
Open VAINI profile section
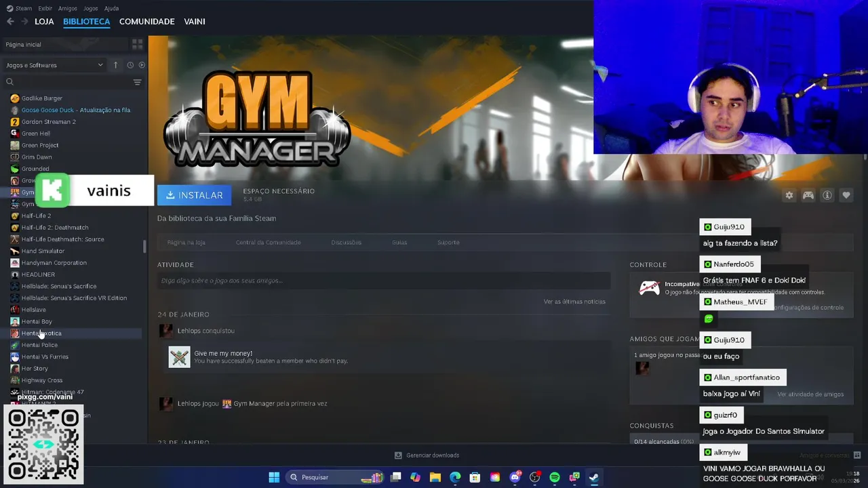click(x=195, y=22)
